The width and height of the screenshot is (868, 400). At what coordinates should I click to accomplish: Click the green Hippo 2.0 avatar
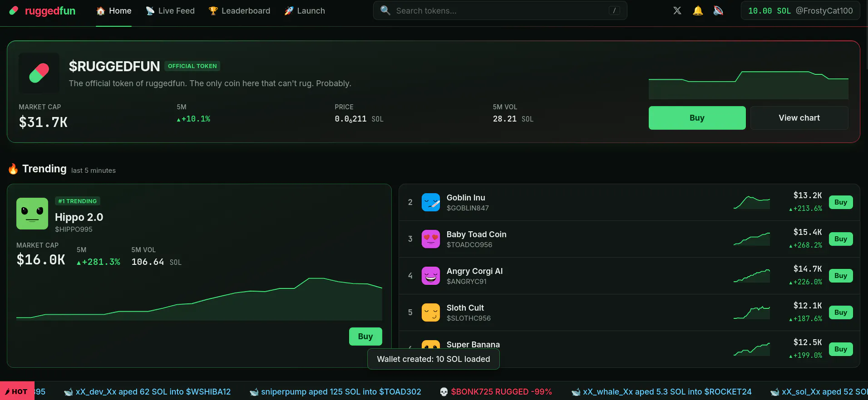[32, 214]
